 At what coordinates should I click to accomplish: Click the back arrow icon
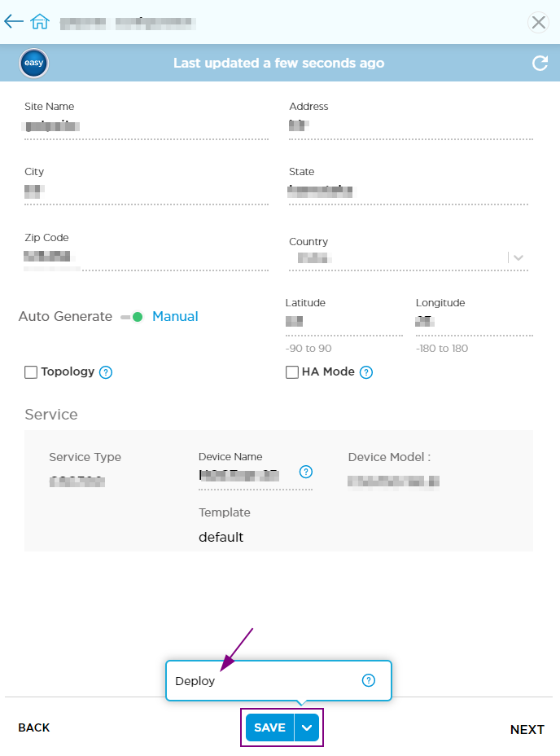[14, 21]
